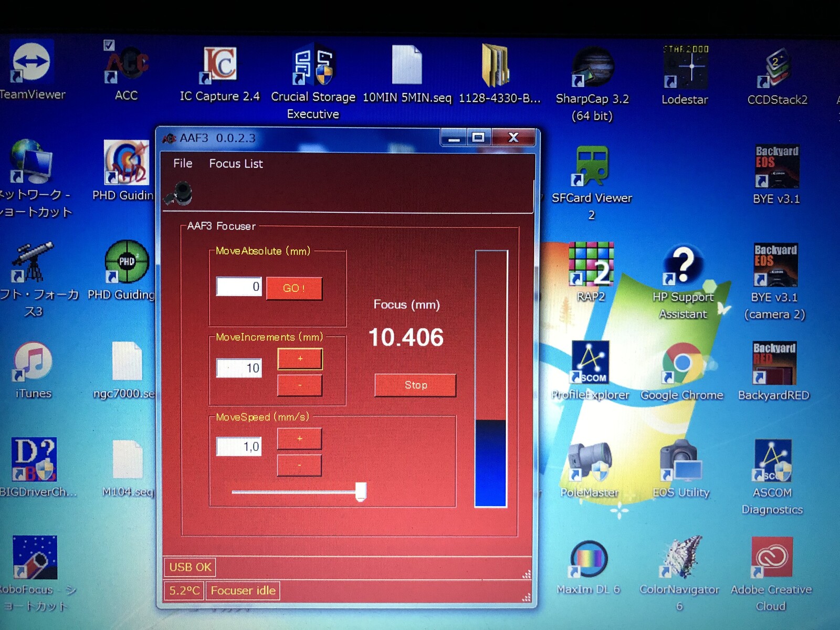Open the File menu in AAF3
Image resolution: width=840 pixels, height=630 pixels.
click(x=183, y=163)
